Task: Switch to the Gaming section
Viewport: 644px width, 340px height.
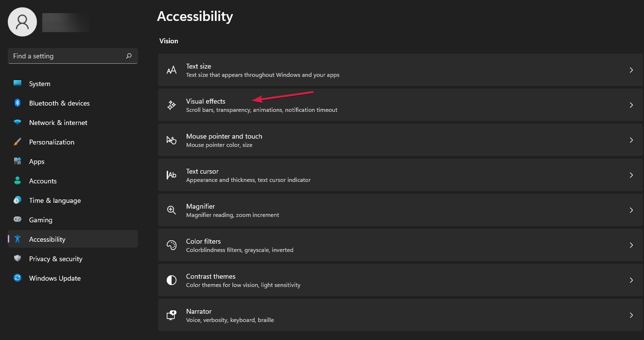Action: click(x=40, y=219)
